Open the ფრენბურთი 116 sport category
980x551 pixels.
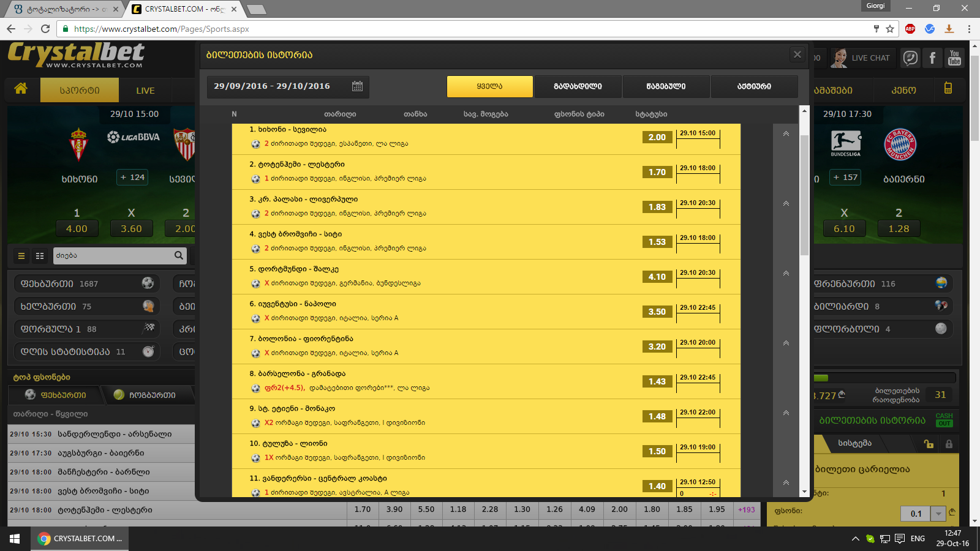882,283
